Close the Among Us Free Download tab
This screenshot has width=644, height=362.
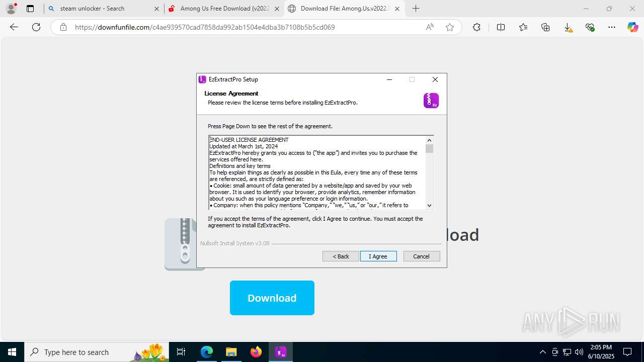(x=276, y=9)
